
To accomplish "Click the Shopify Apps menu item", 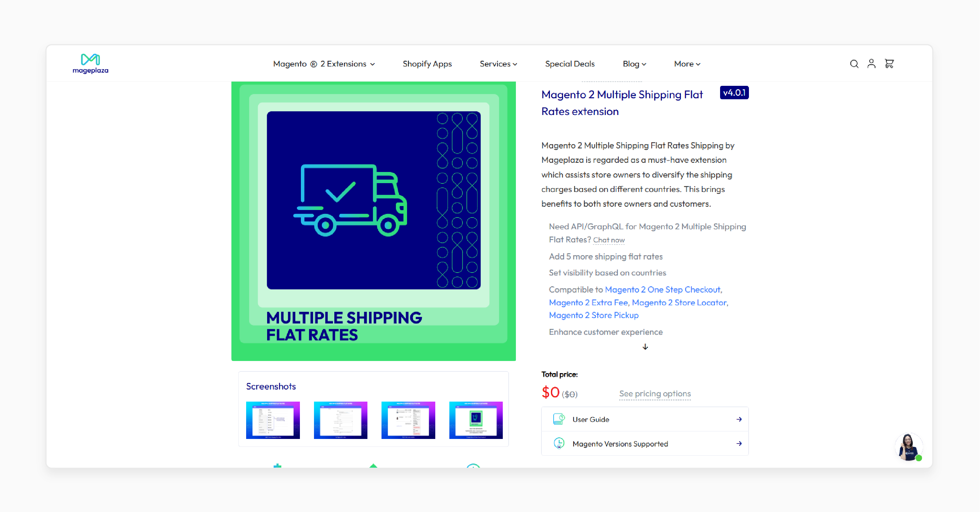I will point(428,64).
